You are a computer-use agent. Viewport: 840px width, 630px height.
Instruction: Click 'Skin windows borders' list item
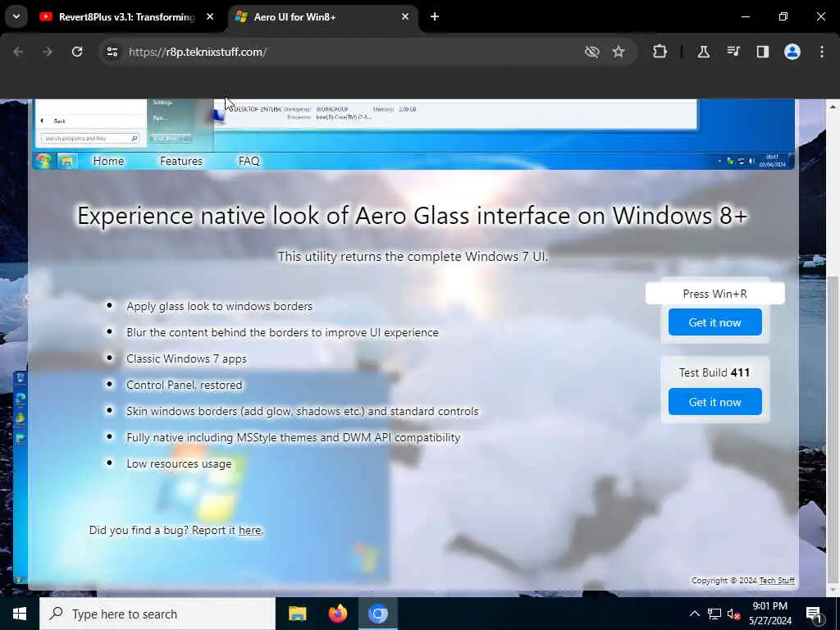[302, 412]
